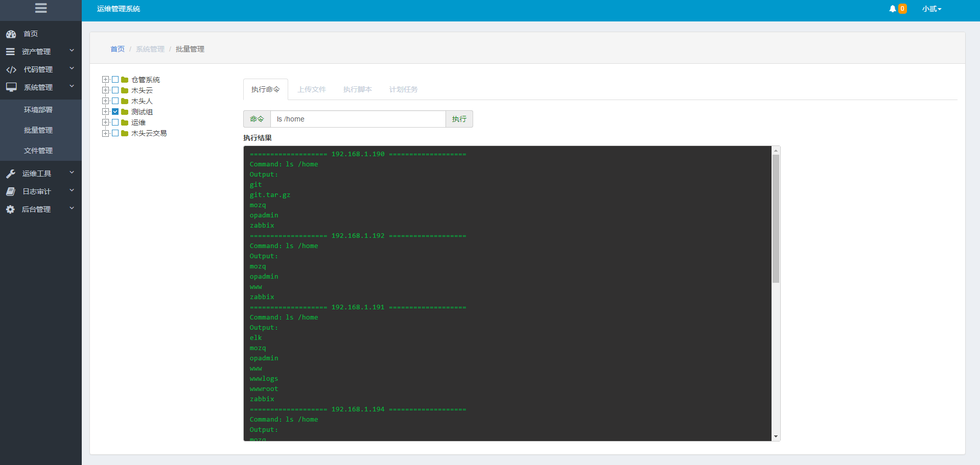The image size is (980, 465).
Task: Click the 首页 breadcrumb link
Action: (118, 49)
